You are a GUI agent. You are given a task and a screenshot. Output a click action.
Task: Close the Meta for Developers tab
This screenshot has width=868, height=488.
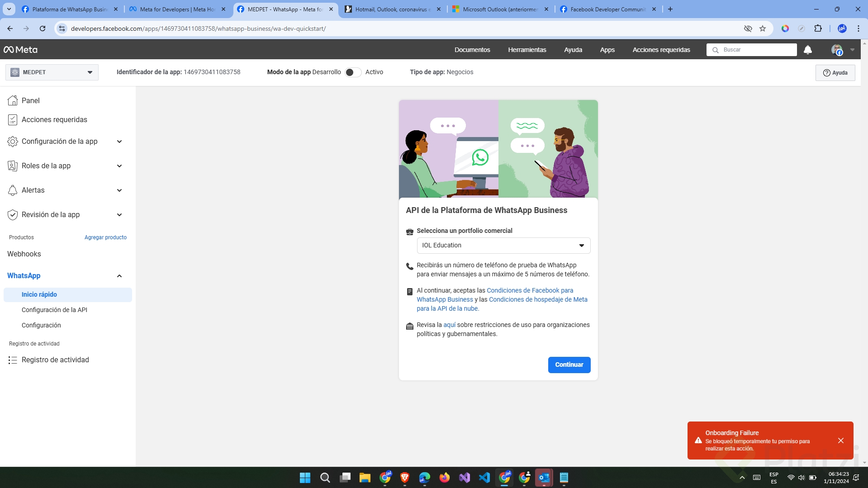coord(223,9)
